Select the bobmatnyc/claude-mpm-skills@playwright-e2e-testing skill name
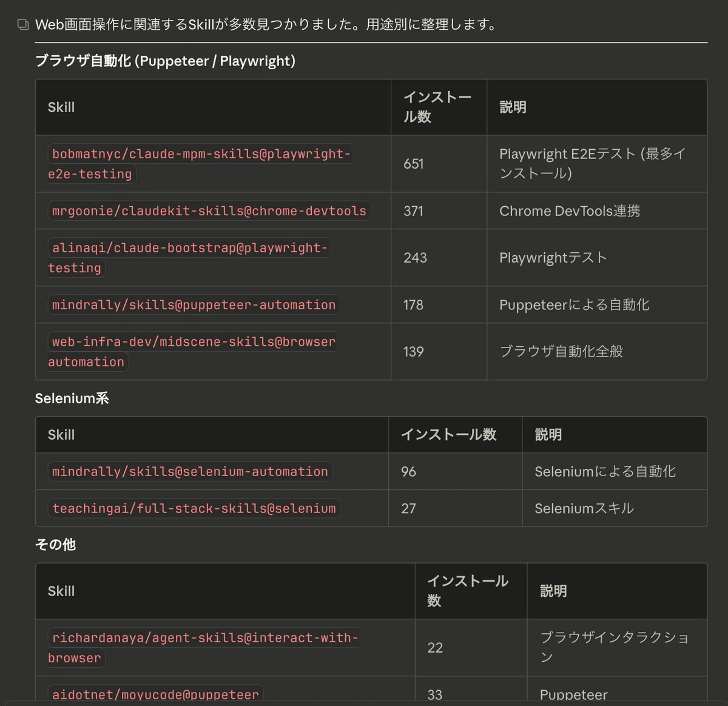This screenshot has height=706, width=728. point(200,164)
